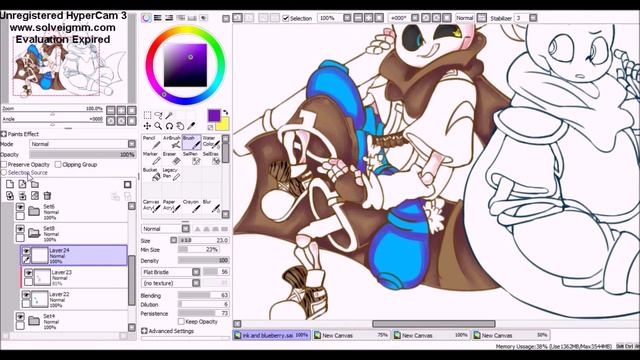Show the color wheel panel
Screen dimensions: 640x360
click(x=146, y=18)
